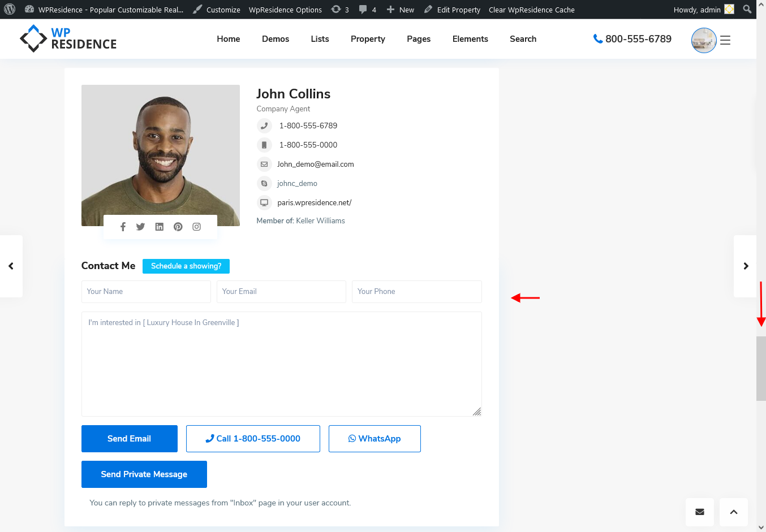The width and height of the screenshot is (766, 532).
Task: Open the Lists menu
Action: pyautogui.click(x=320, y=39)
